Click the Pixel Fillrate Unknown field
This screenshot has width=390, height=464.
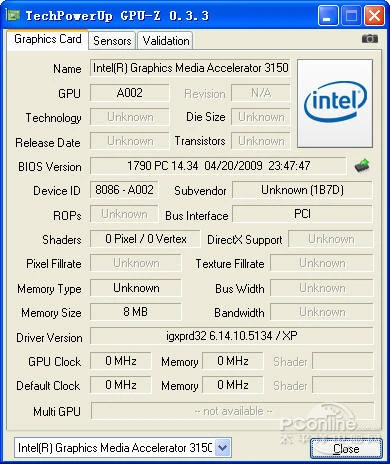136,263
